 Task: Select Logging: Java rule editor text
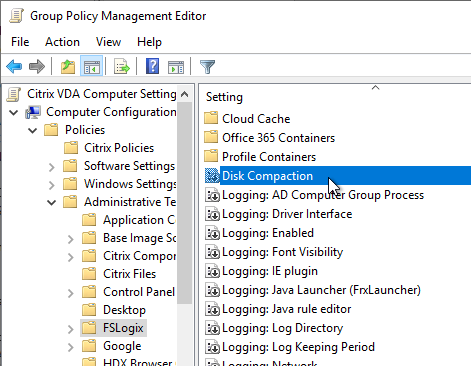point(286,309)
